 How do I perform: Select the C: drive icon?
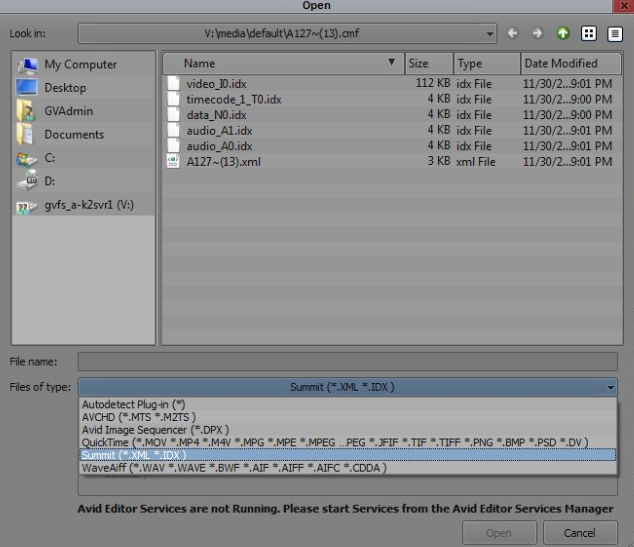26,159
